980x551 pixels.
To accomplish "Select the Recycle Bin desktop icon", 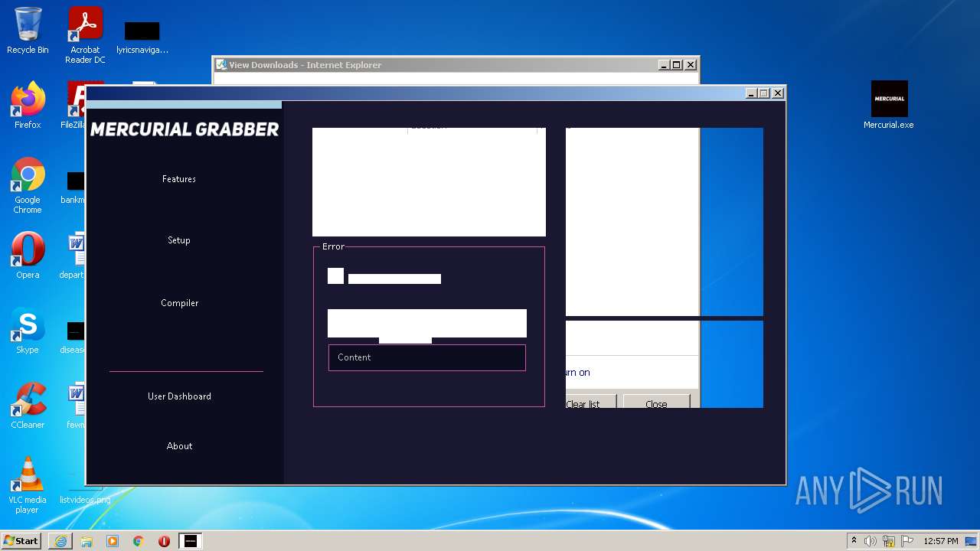I will coord(28,31).
